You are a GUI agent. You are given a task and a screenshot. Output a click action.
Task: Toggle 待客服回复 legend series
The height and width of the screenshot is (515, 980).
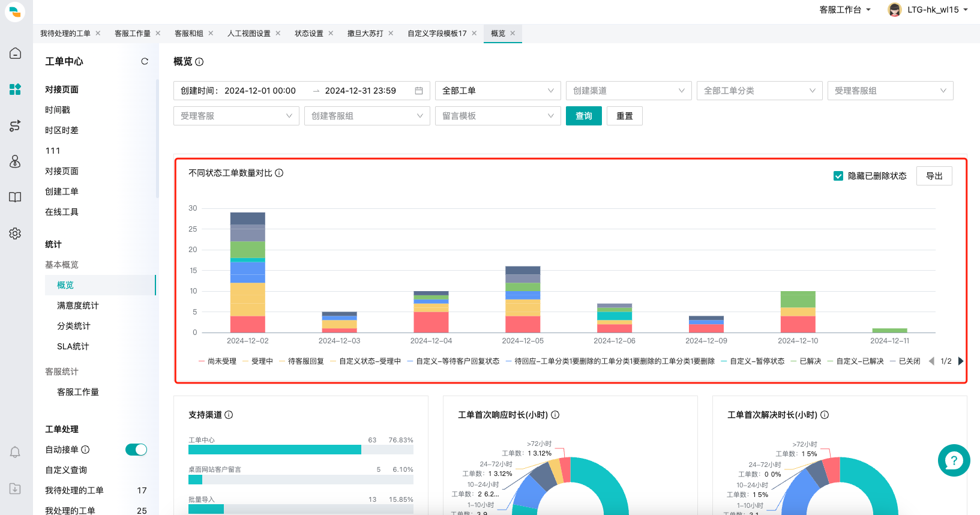point(301,361)
